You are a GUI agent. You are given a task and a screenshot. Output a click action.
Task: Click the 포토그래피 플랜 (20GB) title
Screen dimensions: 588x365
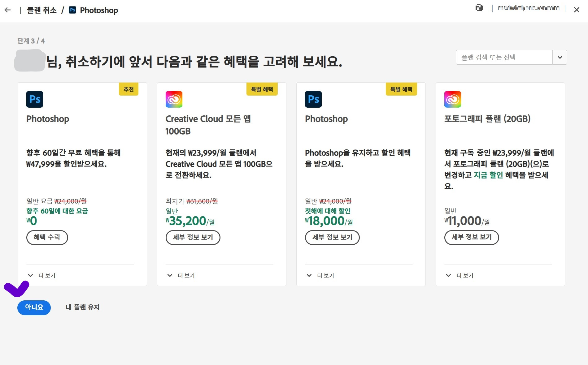click(487, 119)
